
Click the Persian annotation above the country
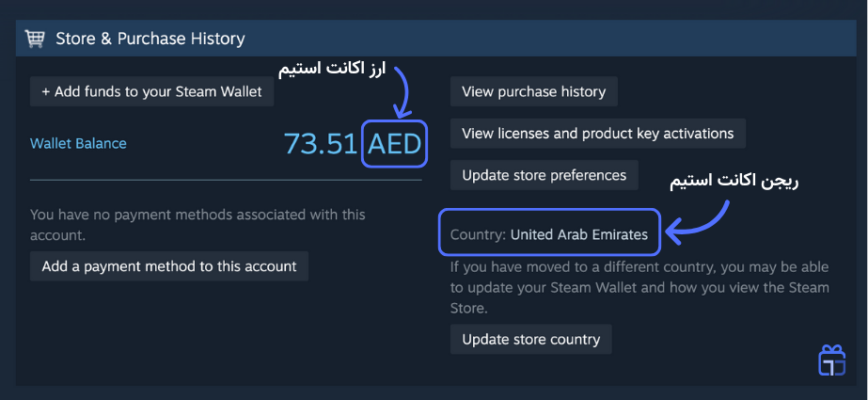pyautogui.click(x=733, y=183)
